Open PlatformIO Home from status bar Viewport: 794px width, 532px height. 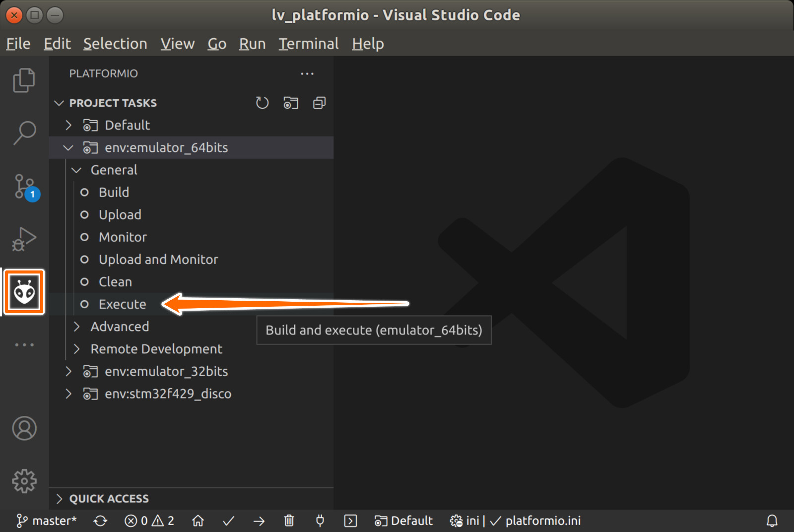[x=198, y=521]
